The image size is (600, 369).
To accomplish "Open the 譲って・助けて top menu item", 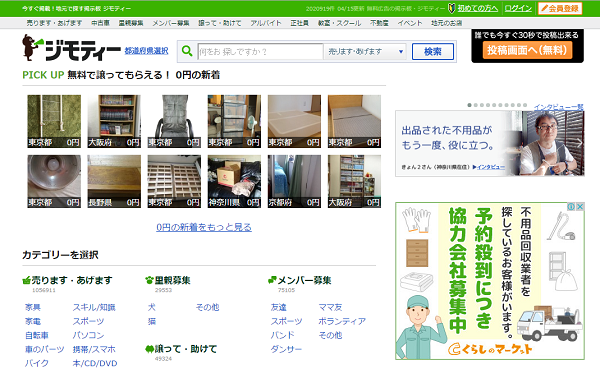I will pos(220,23).
